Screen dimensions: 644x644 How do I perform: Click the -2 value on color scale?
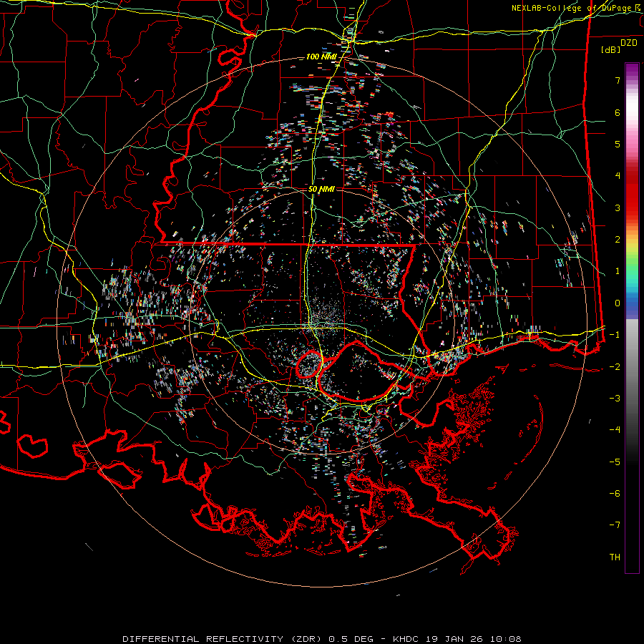(x=615, y=367)
